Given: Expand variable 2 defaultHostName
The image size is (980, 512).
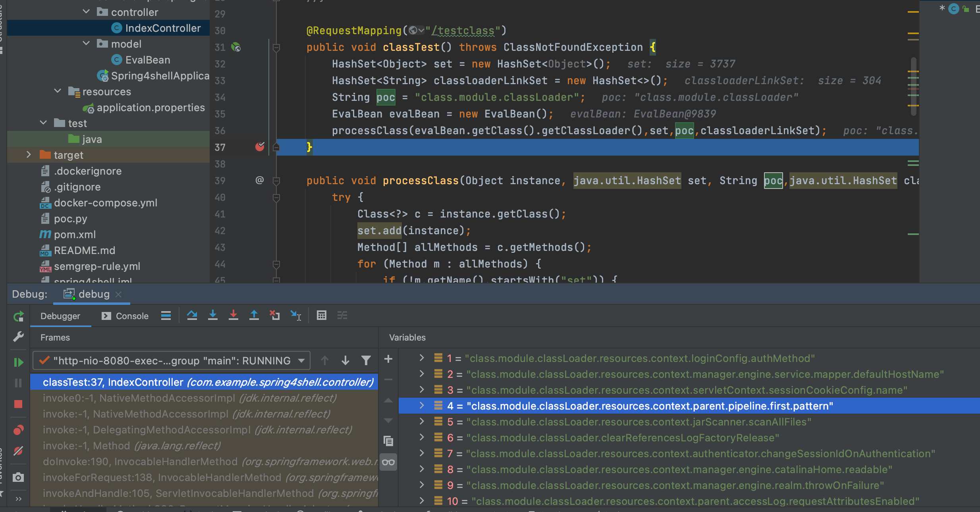Looking at the screenshot, I should 422,374.
